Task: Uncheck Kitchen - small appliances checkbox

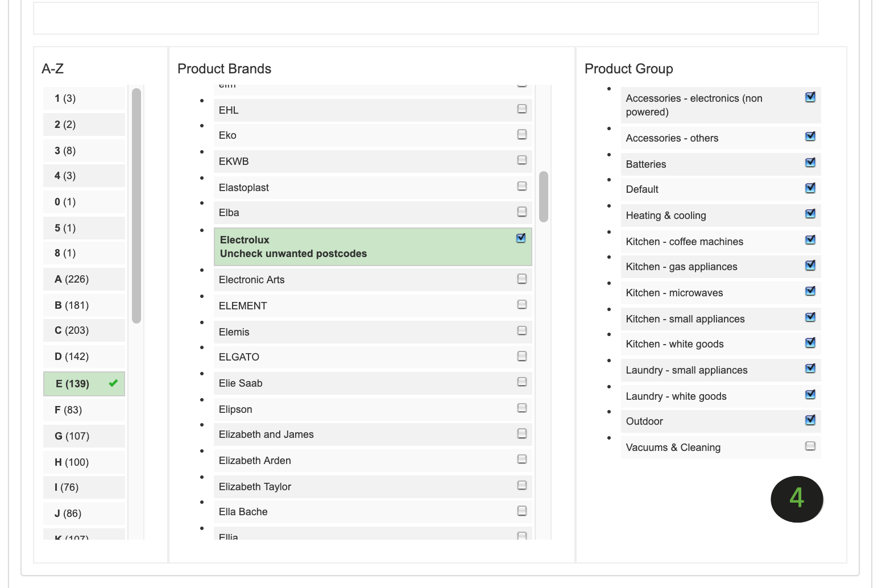Action: (810, 317)
